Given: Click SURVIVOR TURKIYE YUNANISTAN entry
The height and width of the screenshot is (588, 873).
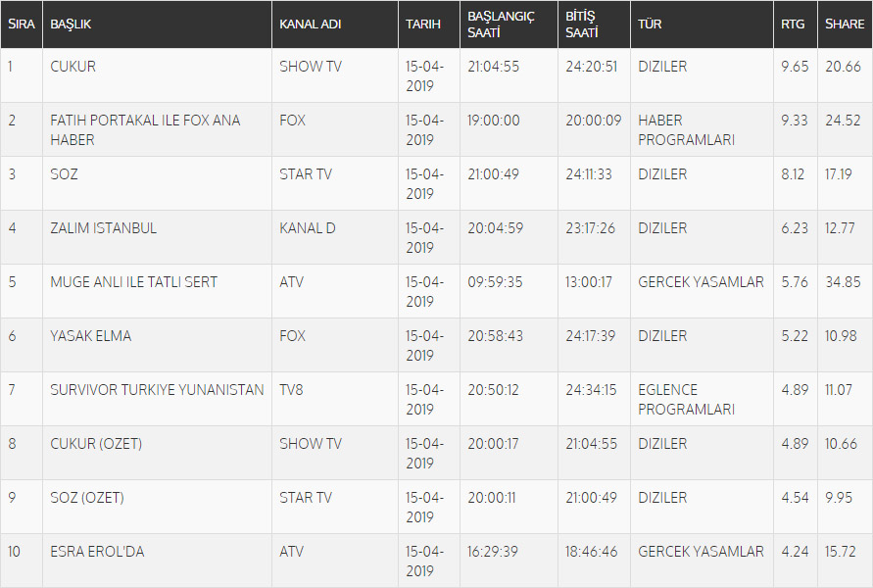Looking at the screenshot, I should click(x=157, y=390).
